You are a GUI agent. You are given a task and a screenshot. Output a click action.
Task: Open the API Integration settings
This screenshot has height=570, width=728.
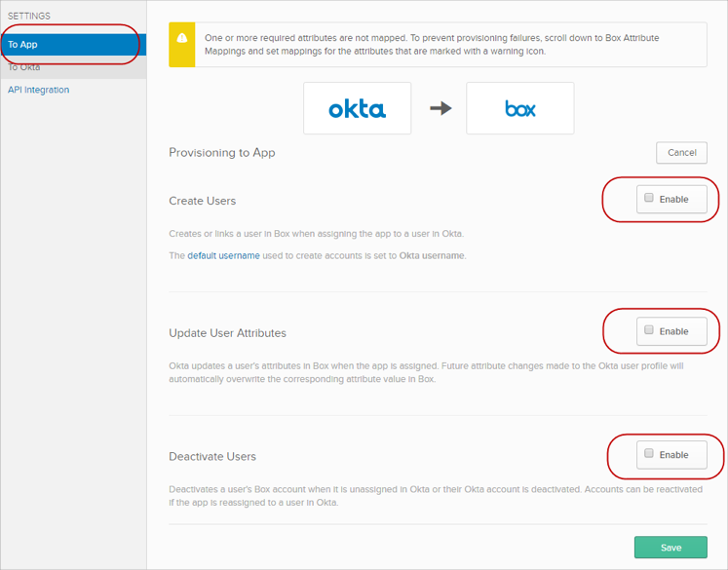[x=39, y=90]
